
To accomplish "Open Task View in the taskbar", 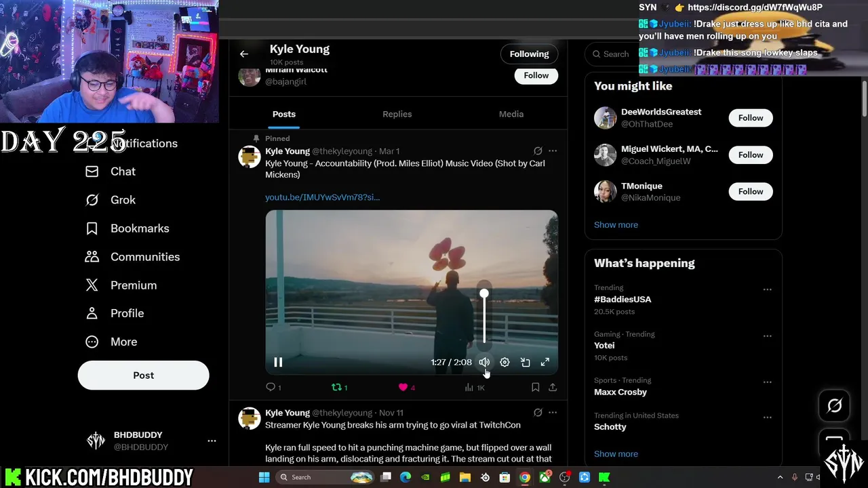I will pyautogui.click(x=386, y=477).
